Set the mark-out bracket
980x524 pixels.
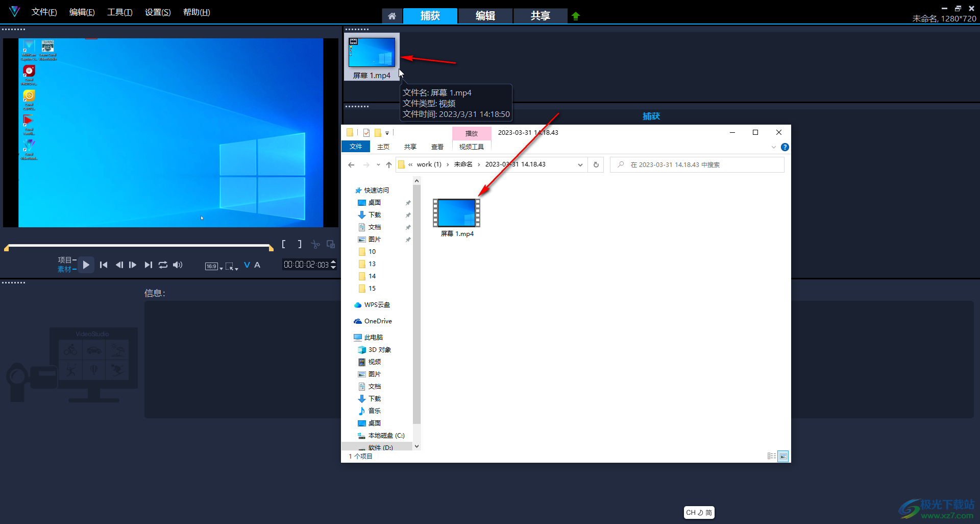pos(300,244)
